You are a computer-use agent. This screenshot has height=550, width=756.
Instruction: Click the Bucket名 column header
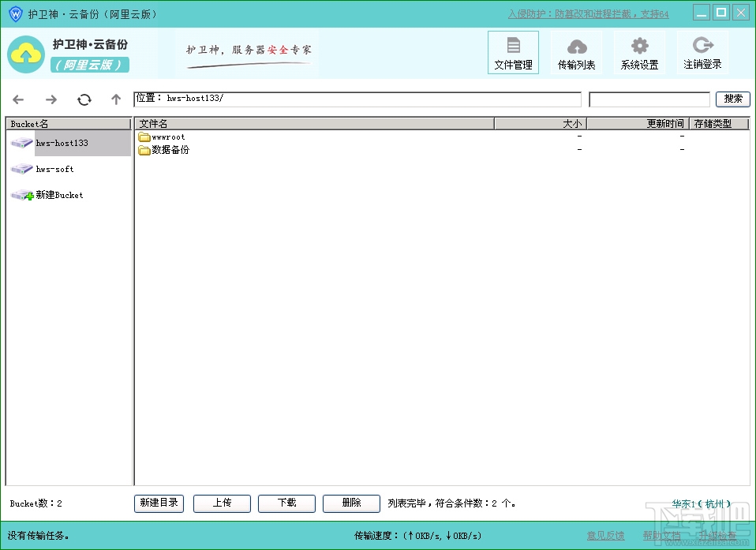pos(69,124)
